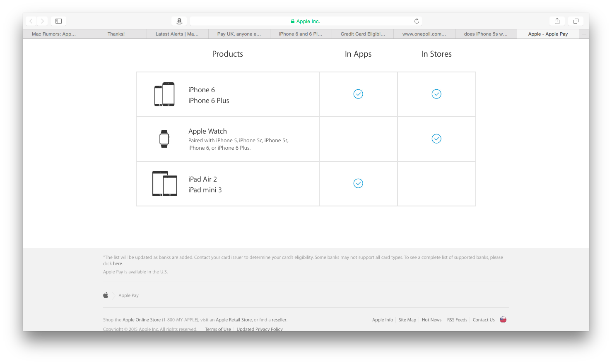Open Apple Info footer link
The height and width of the screenshot is (364, 612).
(383, 320)
